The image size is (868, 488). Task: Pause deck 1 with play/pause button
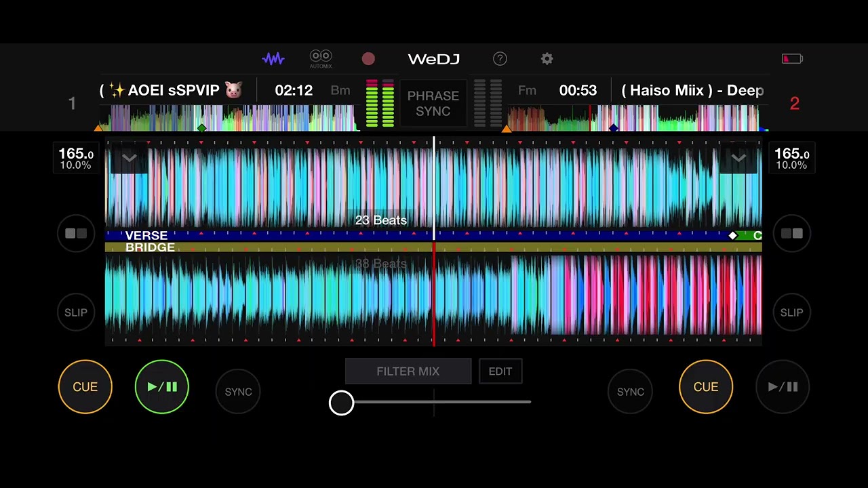point(162,387)
